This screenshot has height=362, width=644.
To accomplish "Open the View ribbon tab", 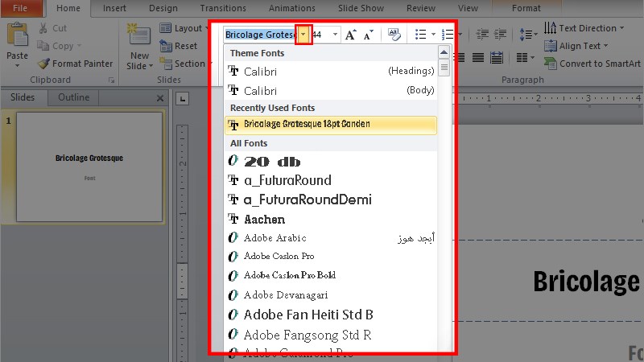I will pyautogui.click(x=468, y=8).
